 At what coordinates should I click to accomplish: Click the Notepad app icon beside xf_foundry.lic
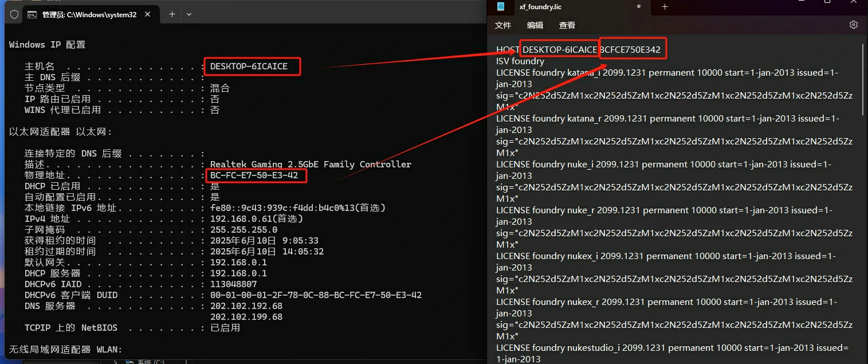click(501, 6)
